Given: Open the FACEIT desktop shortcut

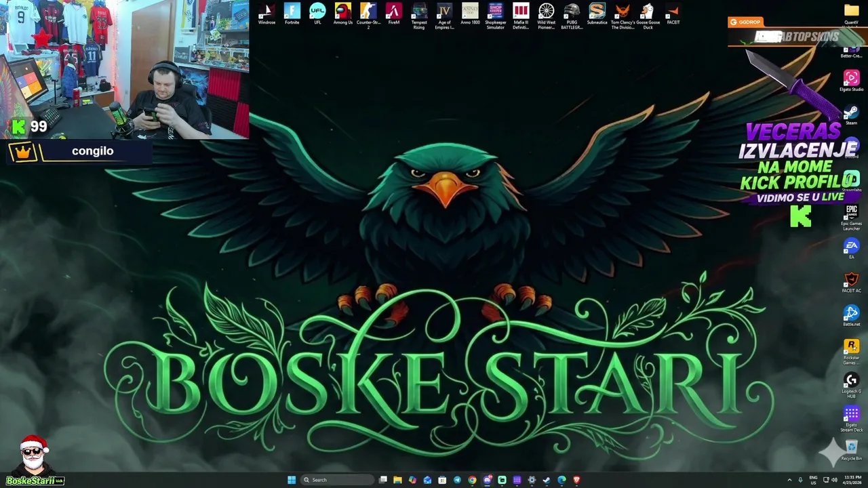Looking at the screenshot, I should click(673, 14).
